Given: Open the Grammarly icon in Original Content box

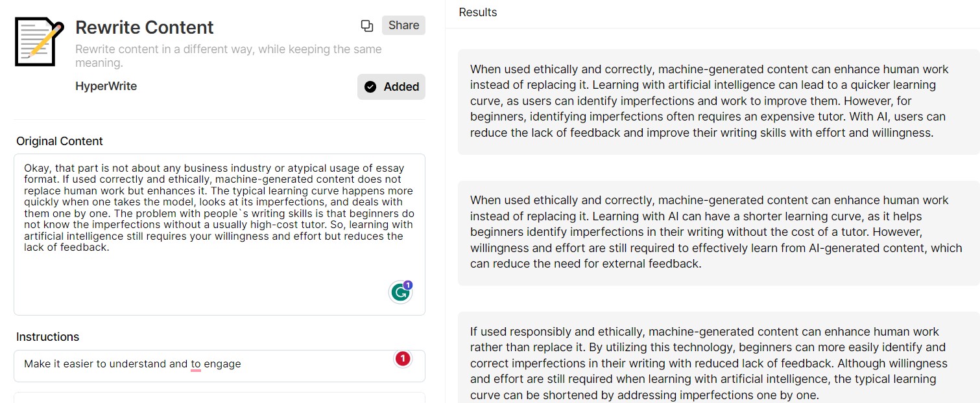Looking at the screenshot, I should [x=400, y=293].
